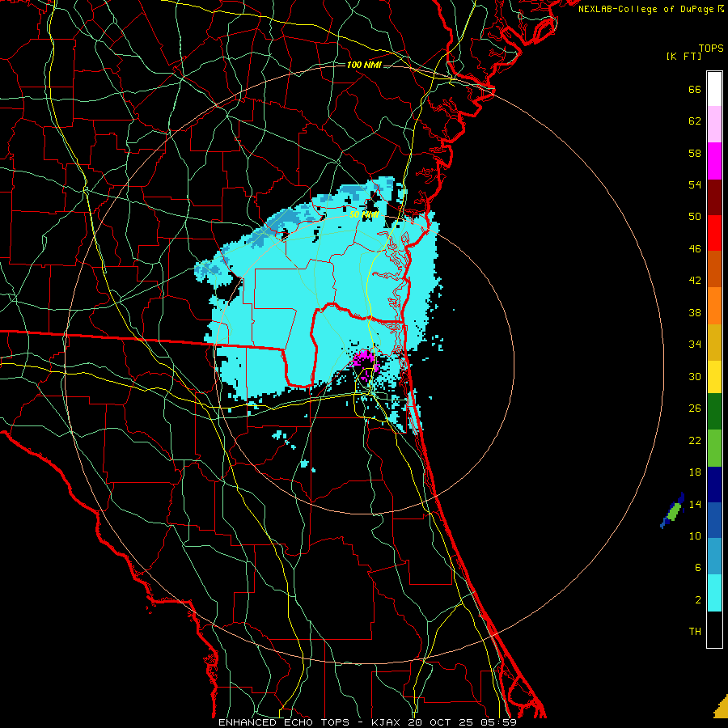Viewport: 728px width, 728px height.
Task: Click the 6 legend value
Action: (698, 568)
